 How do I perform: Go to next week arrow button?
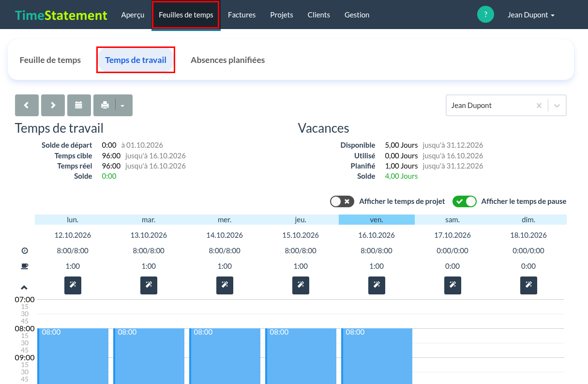(53, 105)
